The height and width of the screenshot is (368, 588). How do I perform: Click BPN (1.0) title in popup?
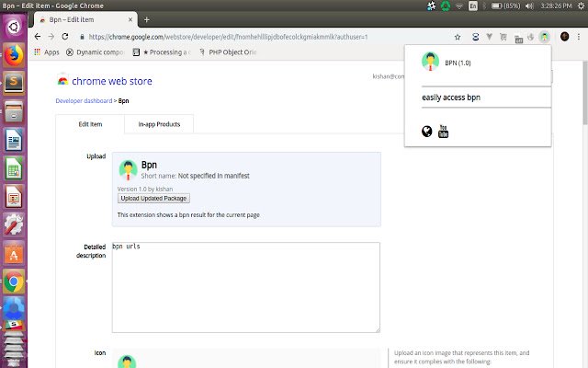(458, 63)
